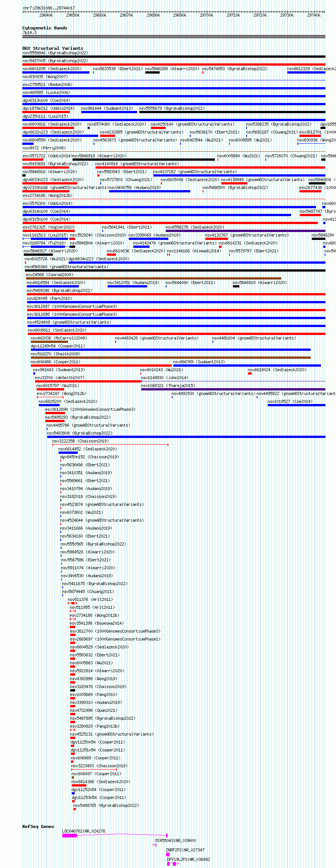Click nsv442036 (McCarroll2008) label
This screenshot has width=336, height=868.
pyautogui.click(x=59, y=338)
